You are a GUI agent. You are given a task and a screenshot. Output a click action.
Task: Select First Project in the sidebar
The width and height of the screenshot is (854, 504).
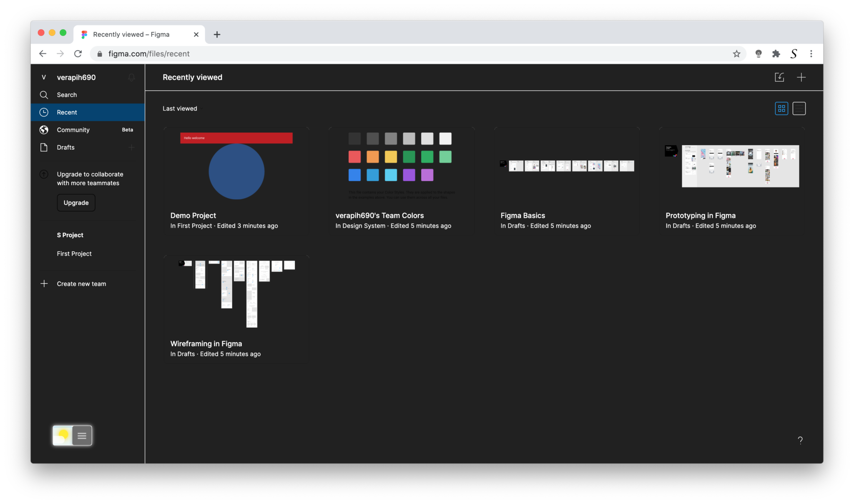(x=74, y=253)
